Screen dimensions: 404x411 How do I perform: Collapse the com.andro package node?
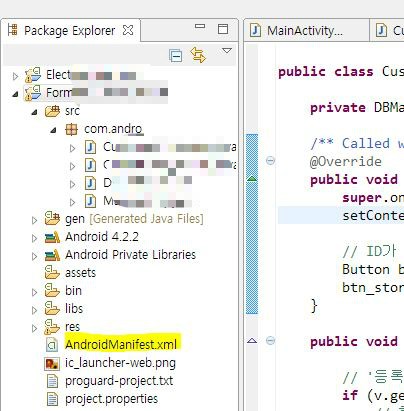53,130
